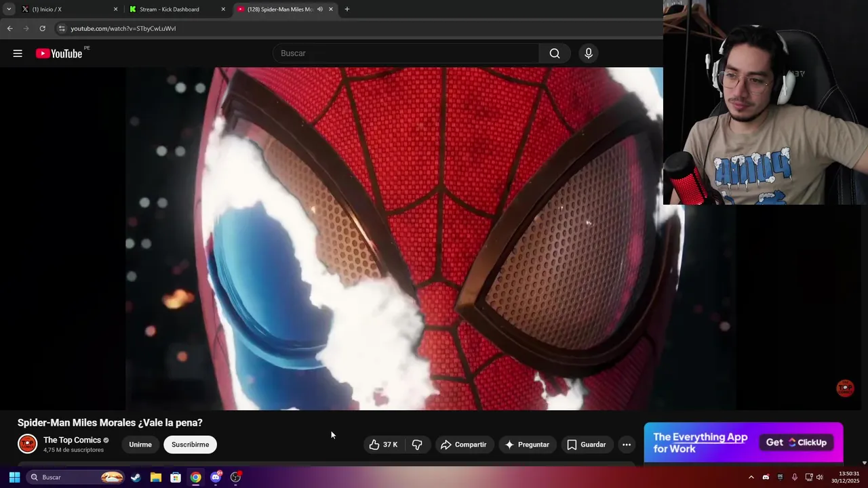
Task: Go to YouTube home via logo
Action: click(59, 54)
